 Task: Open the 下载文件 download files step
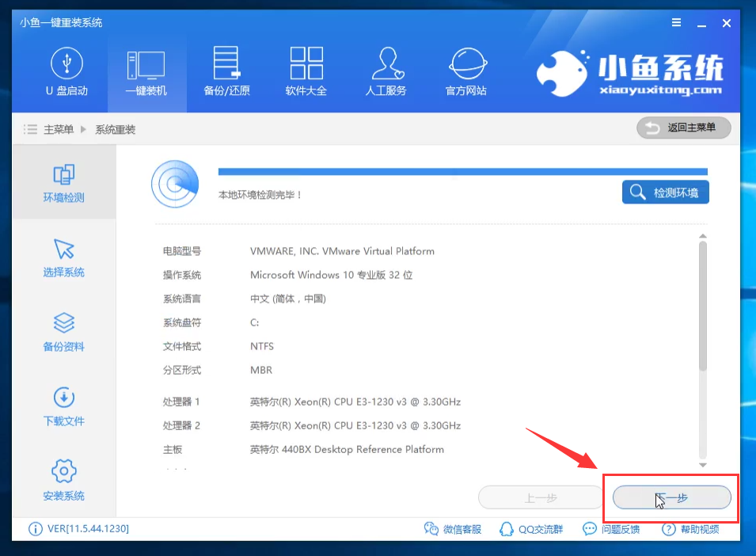click(x=63, y=406)
